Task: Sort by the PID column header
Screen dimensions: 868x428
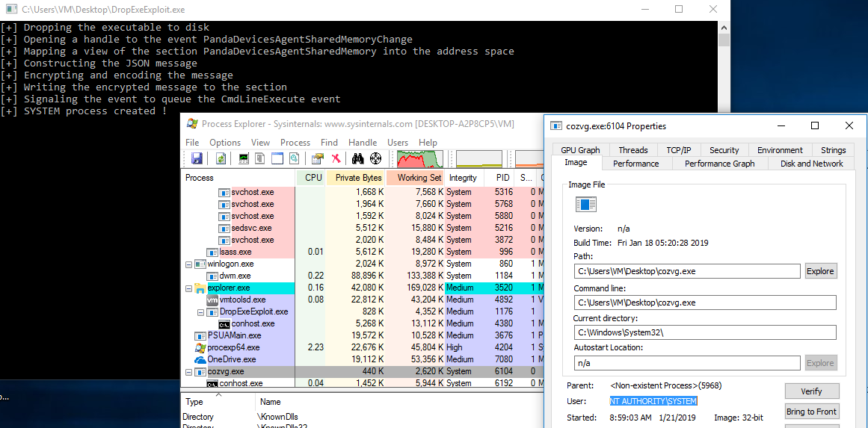Action: 499,178
